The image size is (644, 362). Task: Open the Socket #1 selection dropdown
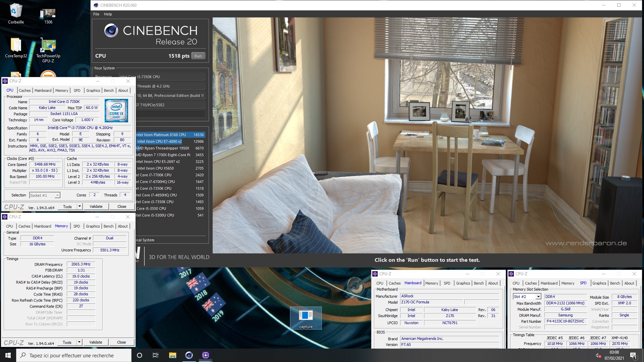tap(45, 195)
